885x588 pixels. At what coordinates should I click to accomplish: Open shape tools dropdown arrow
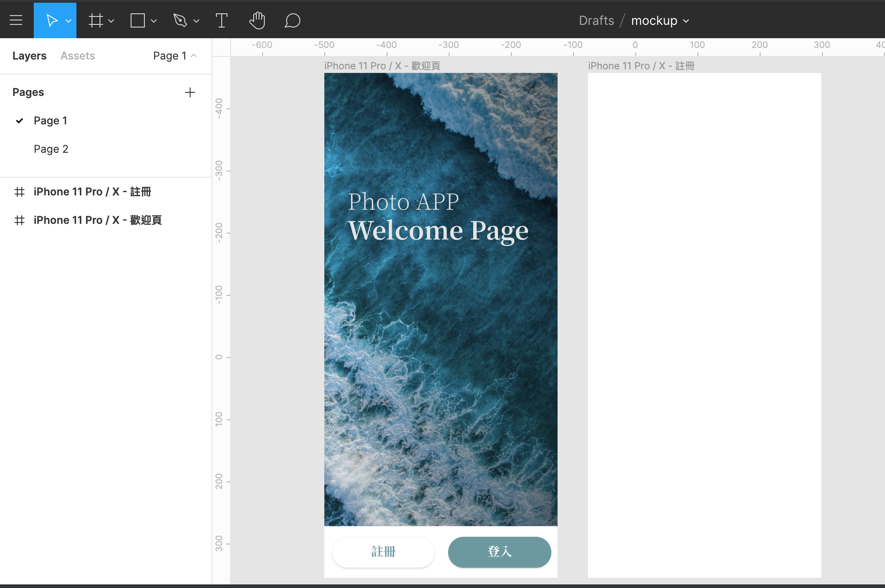point(154,21)
